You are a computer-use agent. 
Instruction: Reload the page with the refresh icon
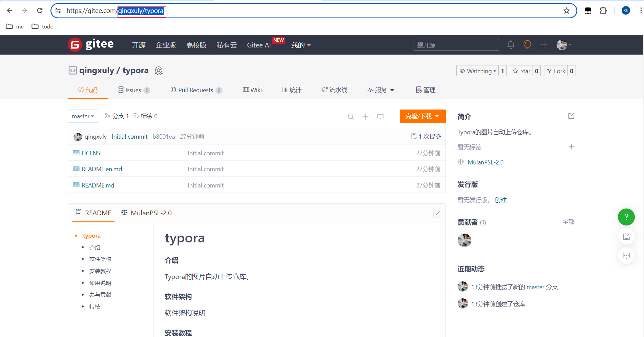(x=40, y=11)
